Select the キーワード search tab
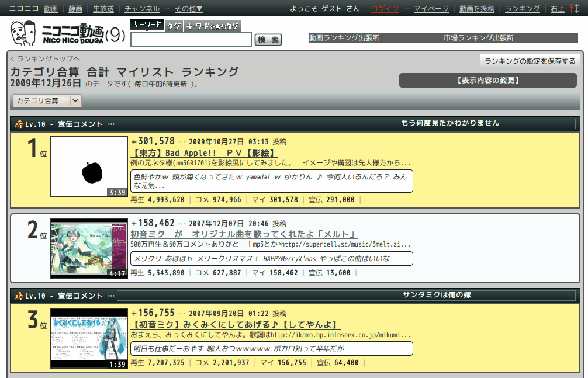588x378 pixels. coord(147,25)
